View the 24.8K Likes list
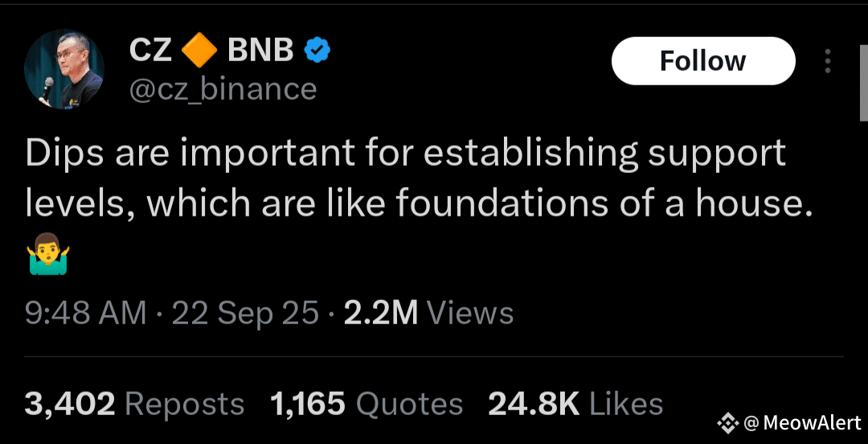 click(575, 404)
